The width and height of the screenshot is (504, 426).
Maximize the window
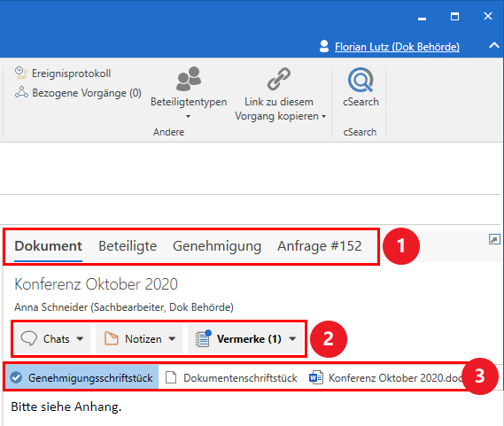[x=454, y=17]
